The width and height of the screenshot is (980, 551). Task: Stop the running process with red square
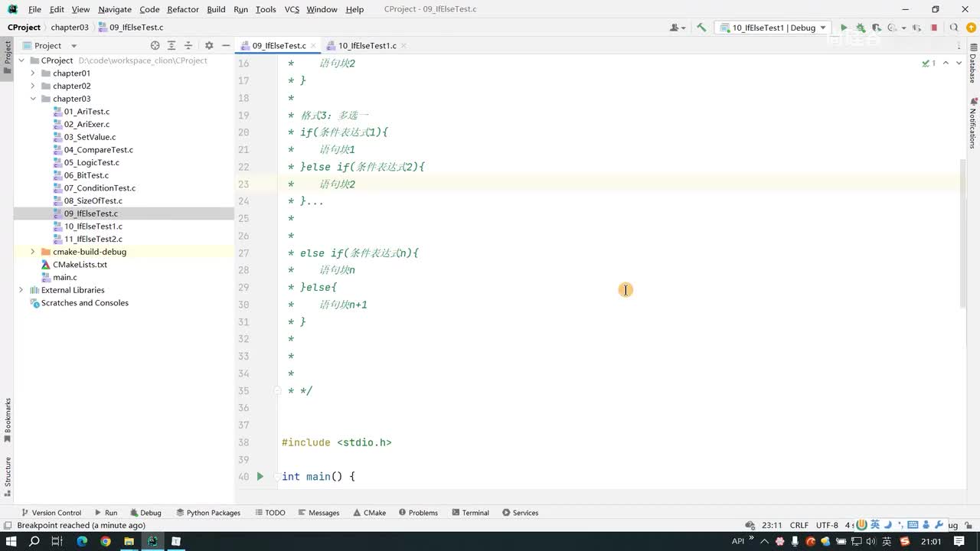pyautogui.click(x=934, y=28)
